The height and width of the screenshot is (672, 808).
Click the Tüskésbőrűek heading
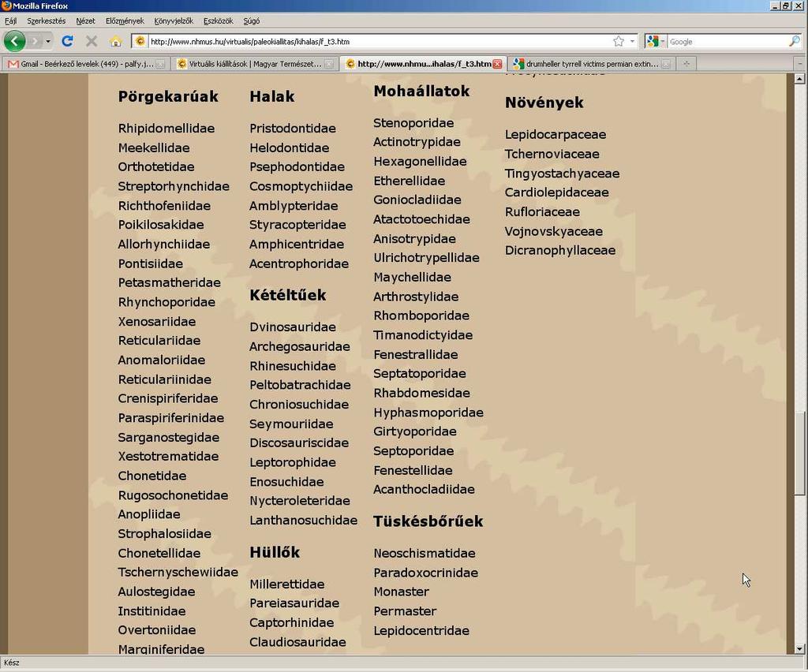tap(428, 521)
